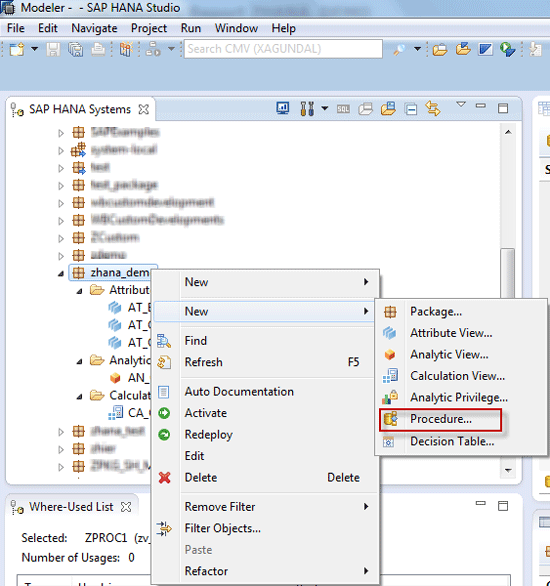Click the Collapse All icon in Systems panel
Image resolution: width=550 pixels, height=586 pixels.
click(x=411, y=109)
